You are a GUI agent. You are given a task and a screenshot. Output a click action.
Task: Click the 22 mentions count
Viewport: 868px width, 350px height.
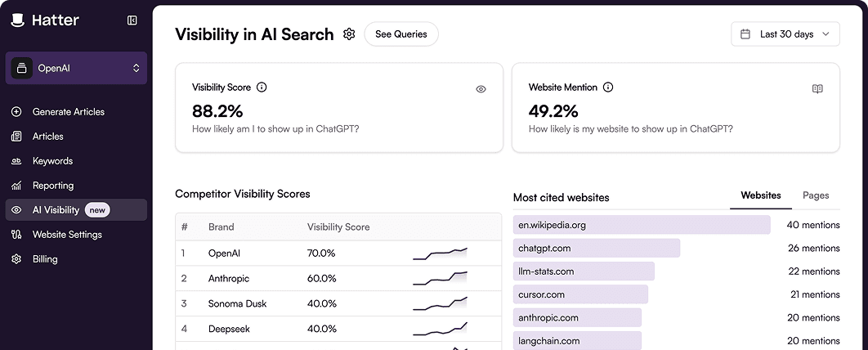[x=814, y=271]
